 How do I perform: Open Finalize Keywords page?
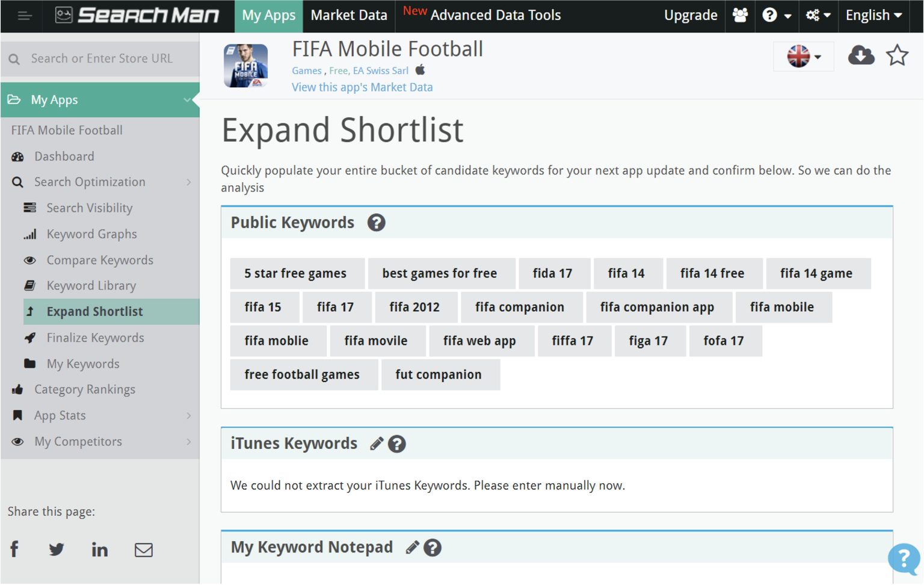pos(95,338)
